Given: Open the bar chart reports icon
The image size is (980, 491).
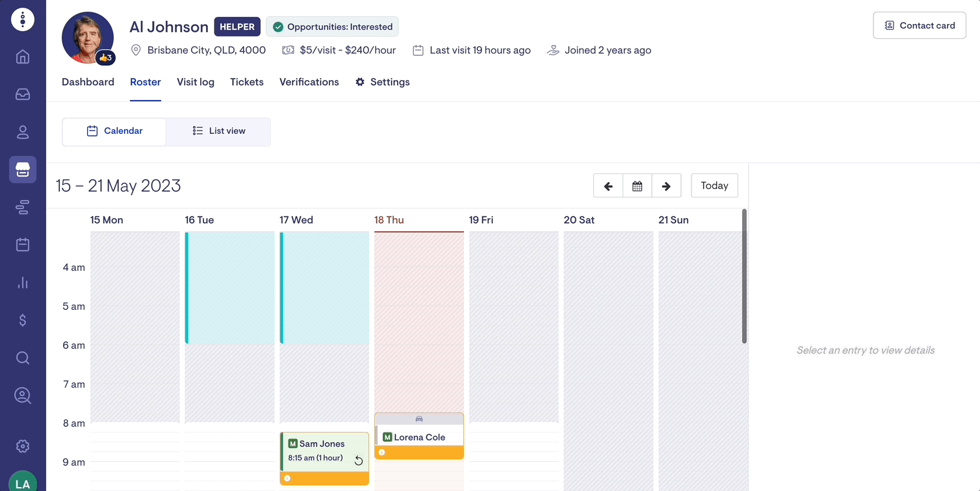Looking at the screenshot, I should click(x=23, y=283).
